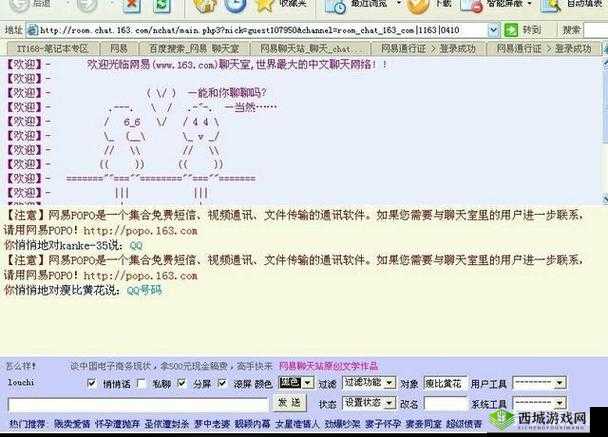Click the browser Forward arrow icon
Image resolution: width=608 pixels, height=437 pixels.
[x=86, y=4]
